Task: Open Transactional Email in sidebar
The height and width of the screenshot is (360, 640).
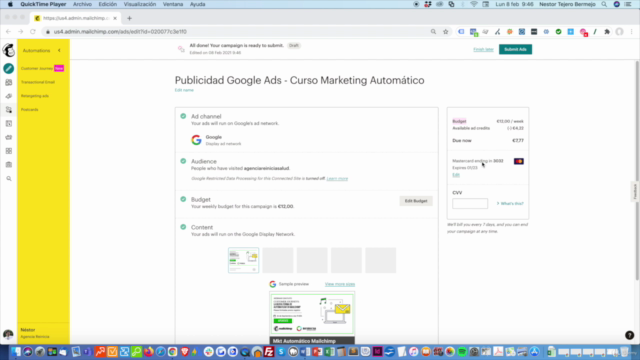Action: click(x=38, y=82)
